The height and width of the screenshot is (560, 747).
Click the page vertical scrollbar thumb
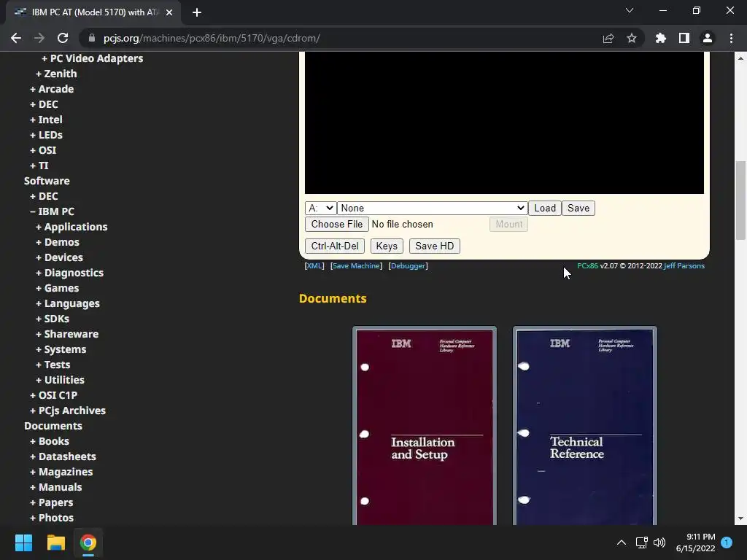coord(740,201)
